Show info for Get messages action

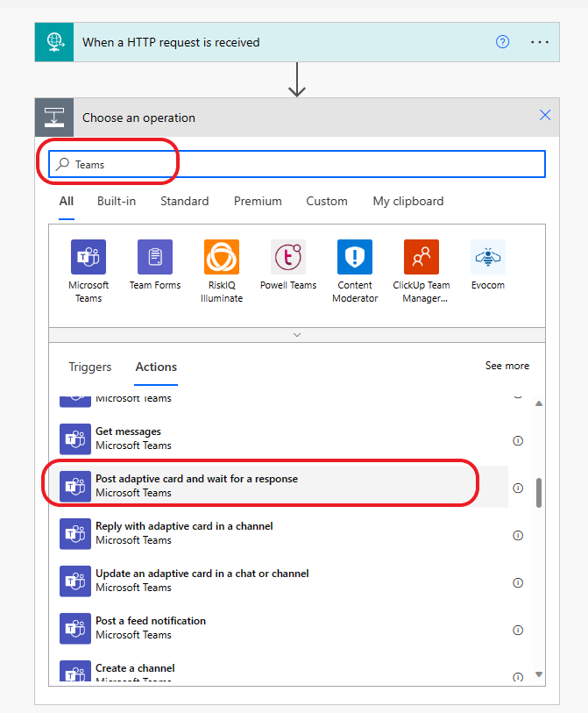tap(518, 440)
